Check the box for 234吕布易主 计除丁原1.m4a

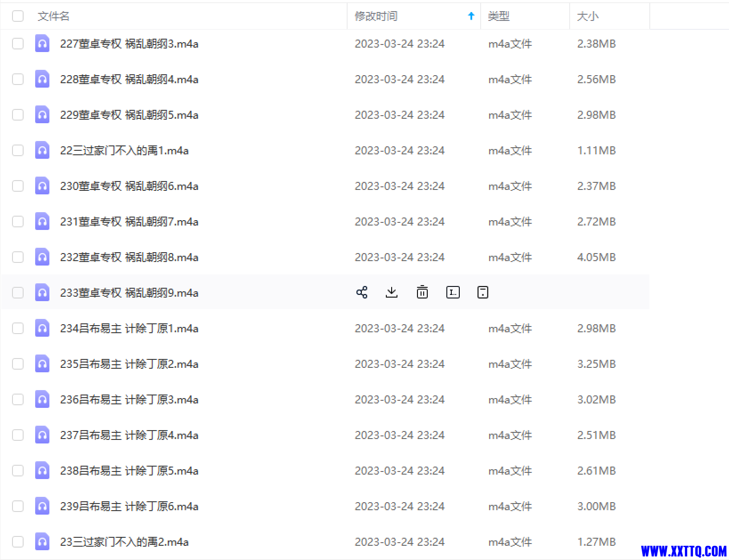(18, 328)
